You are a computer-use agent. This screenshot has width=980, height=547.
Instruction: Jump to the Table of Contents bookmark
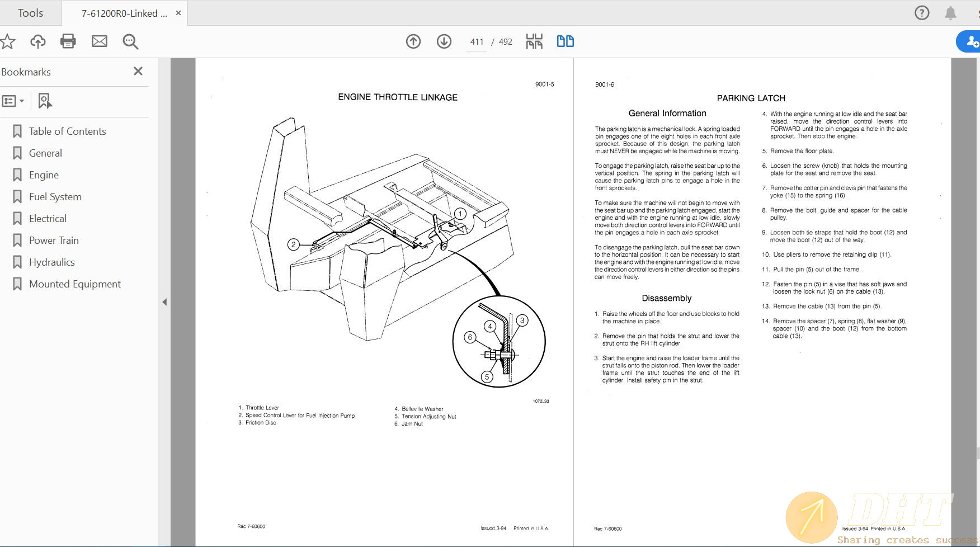click(67, 131)
